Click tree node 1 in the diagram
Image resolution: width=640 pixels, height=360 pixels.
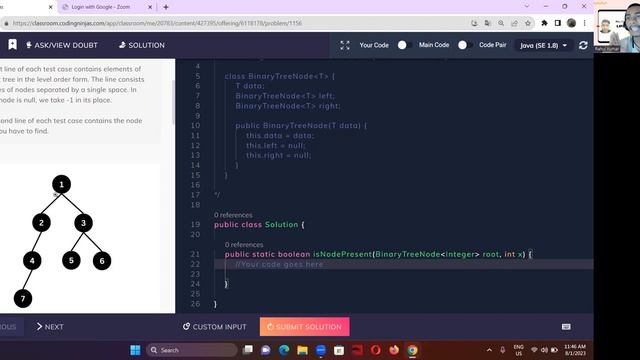coord(62,184)
